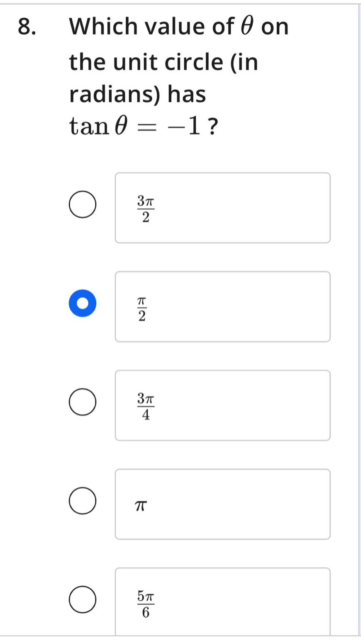The width and height of the screenshot is (361, 644).
Task: Click the π/2 fraction text
Action: tap(142, 309)
